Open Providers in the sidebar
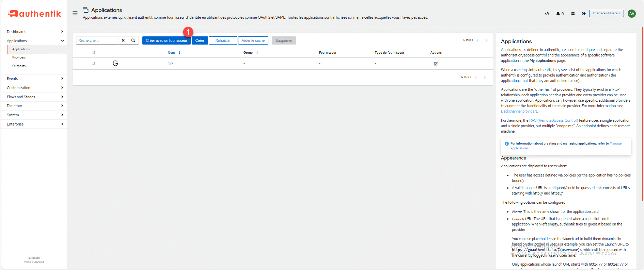Screen dimensions: 644x270 [x=19, y=57]
